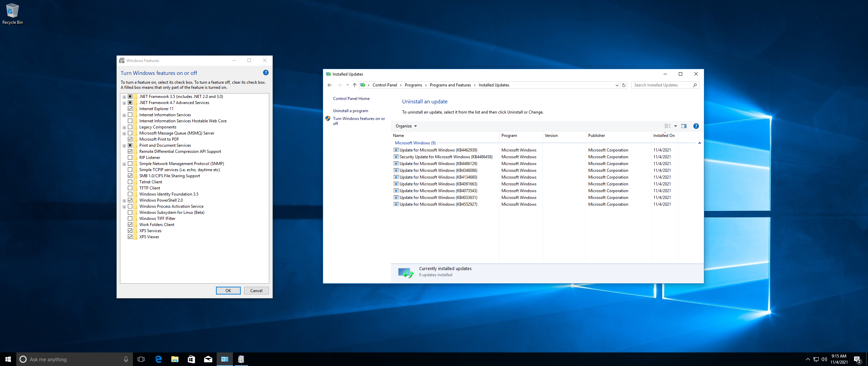The height and width of the screenshot is (366, 868).
Task: Switch to Windows Features taskbar button
Action: point(241,359)
